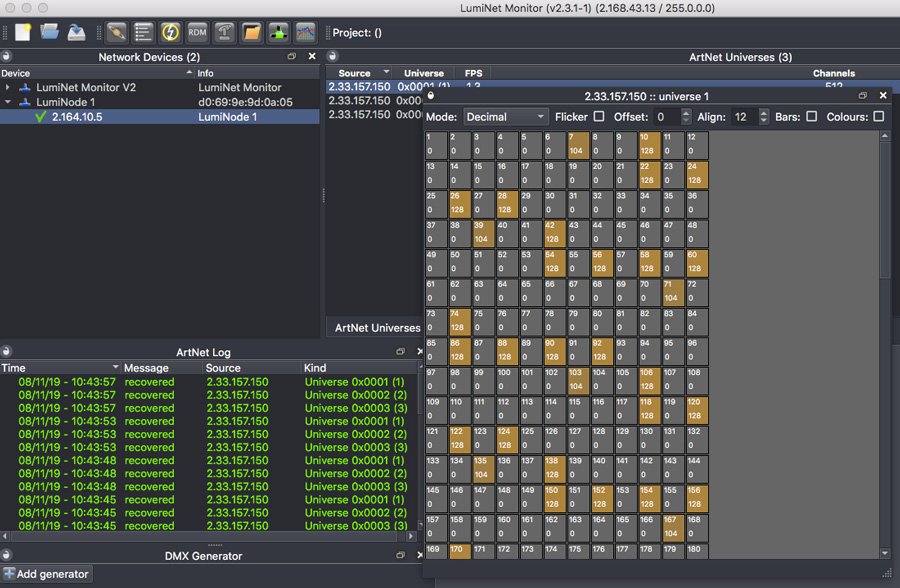The width and height of the screenshot is (900, 588).
Task: Click the graph chart toolbar icon
Action: click(x=305, y=32)
